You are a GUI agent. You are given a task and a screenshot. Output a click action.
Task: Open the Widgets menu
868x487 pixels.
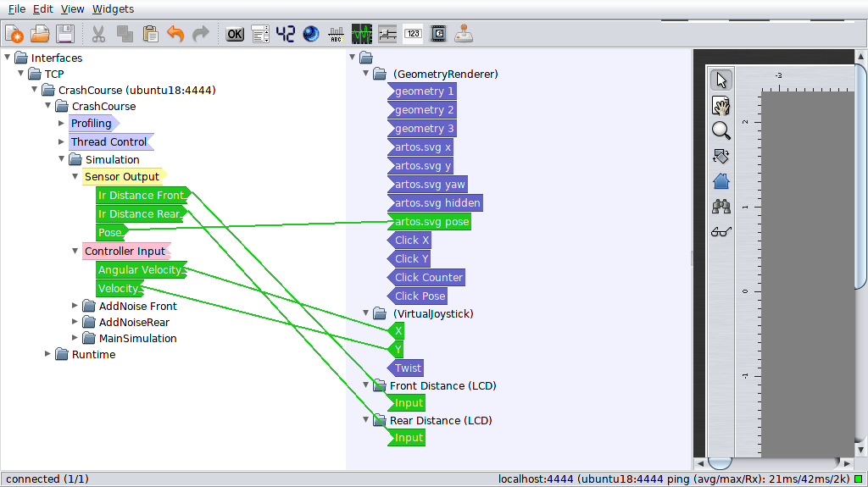tap(113, 8)
